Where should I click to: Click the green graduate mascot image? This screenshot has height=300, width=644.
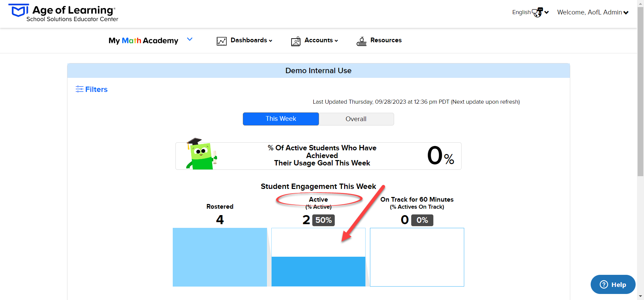[201, 154]
